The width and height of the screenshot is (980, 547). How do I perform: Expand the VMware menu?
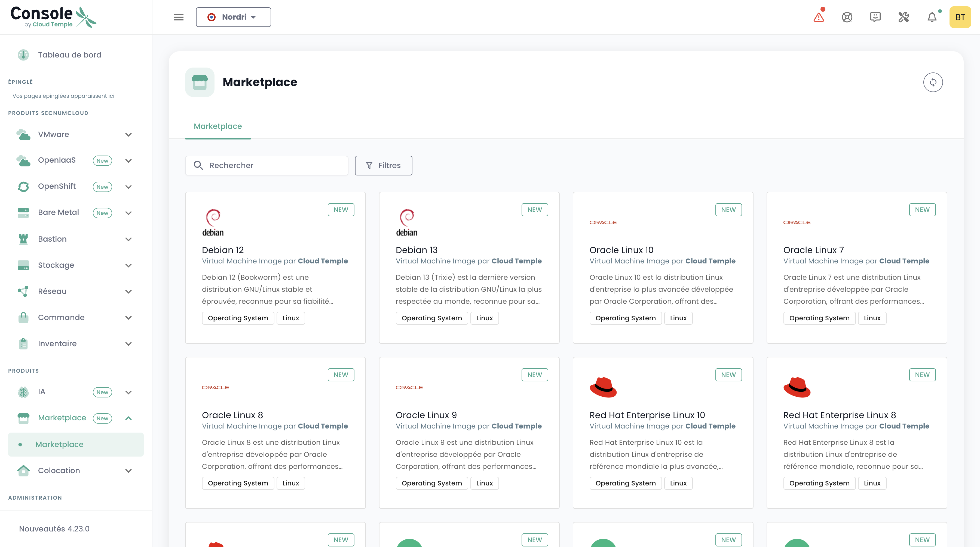(x=128, y=135)
